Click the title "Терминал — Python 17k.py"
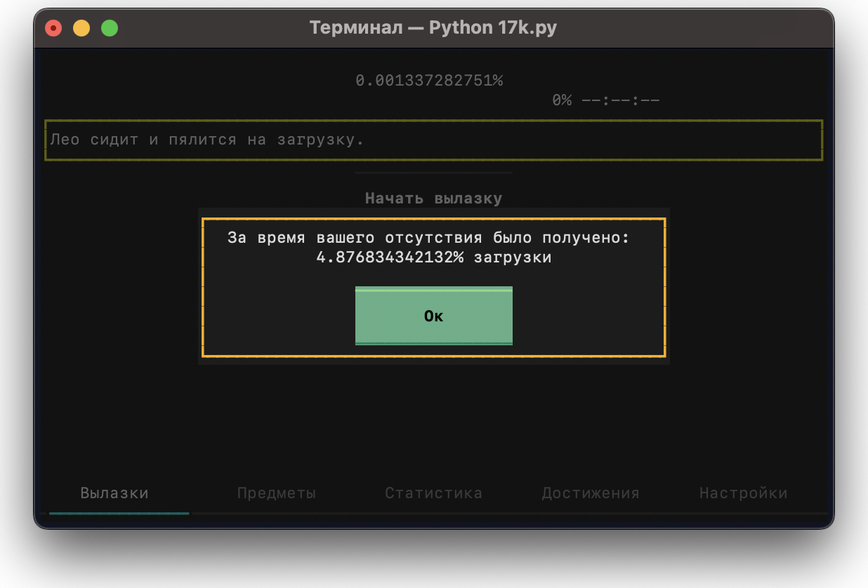868x588 pixels. pyautogui.click(x=433, y=27)
